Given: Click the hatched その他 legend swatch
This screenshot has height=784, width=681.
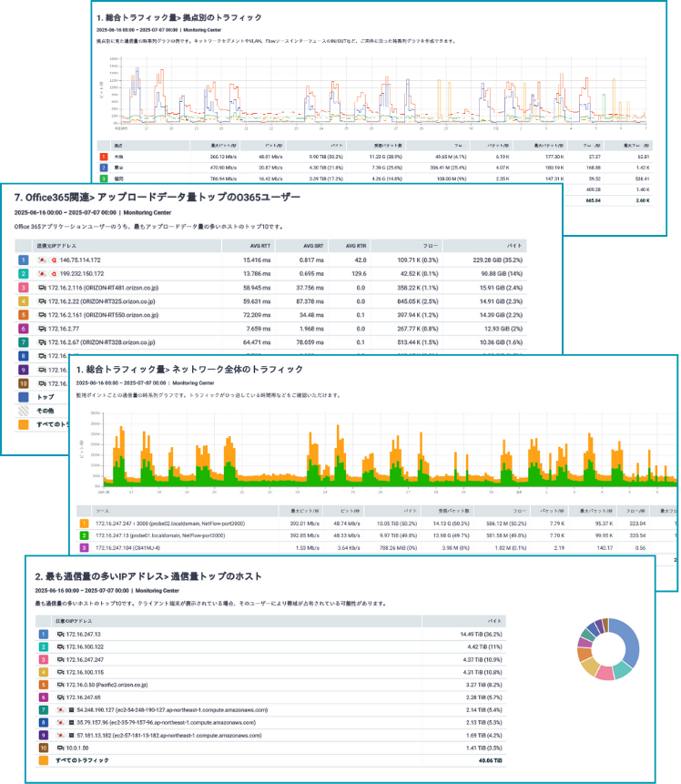Looking at the screenshot, I should pos(23,411).
